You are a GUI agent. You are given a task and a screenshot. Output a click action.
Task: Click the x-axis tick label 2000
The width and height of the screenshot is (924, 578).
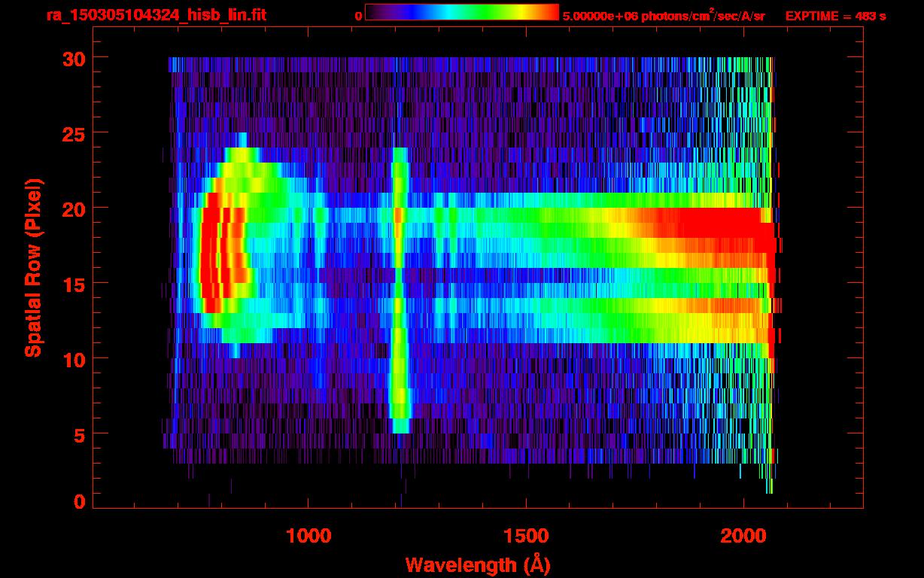[x=743, y=536]
